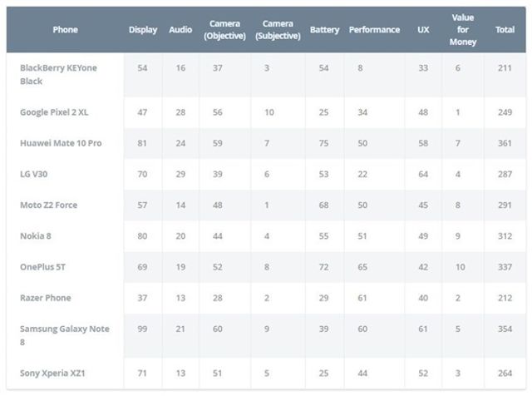Viewport: 532px width, 396px height.
Task: Click the Razer Phone name
Action: click(x=46, y=297)
